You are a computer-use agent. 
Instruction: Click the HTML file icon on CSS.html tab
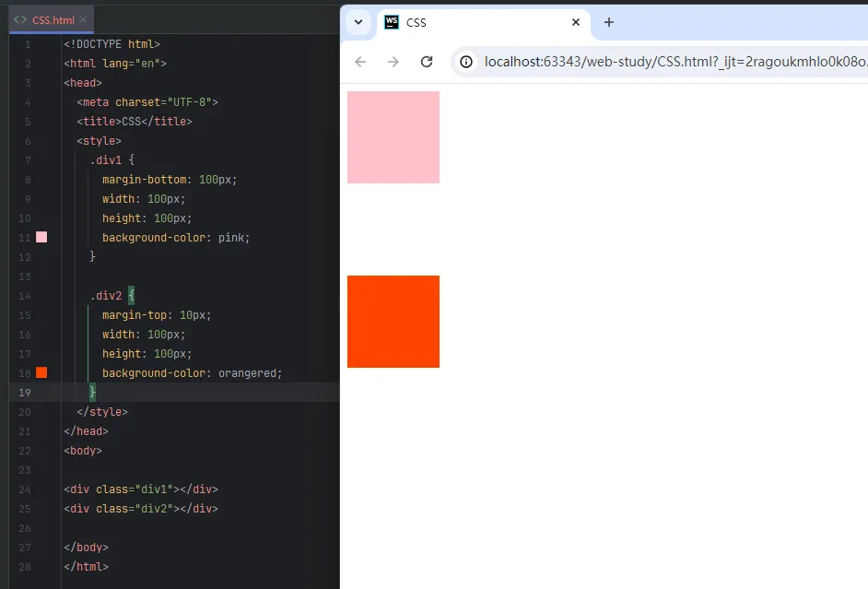(x=20, y=19)
